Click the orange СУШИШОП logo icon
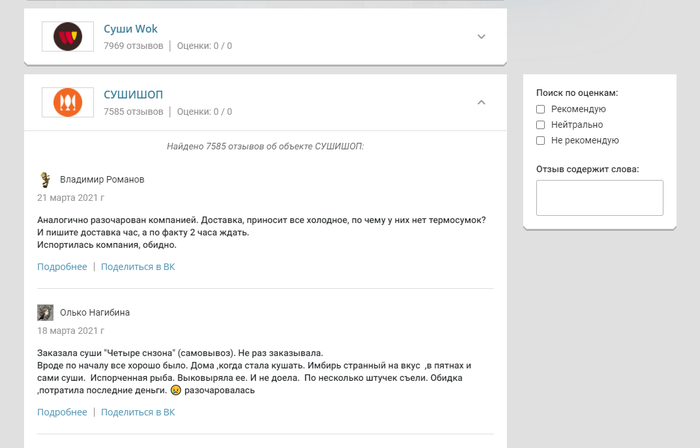This screenshot has width=700, height=448. tap(68, 102)
